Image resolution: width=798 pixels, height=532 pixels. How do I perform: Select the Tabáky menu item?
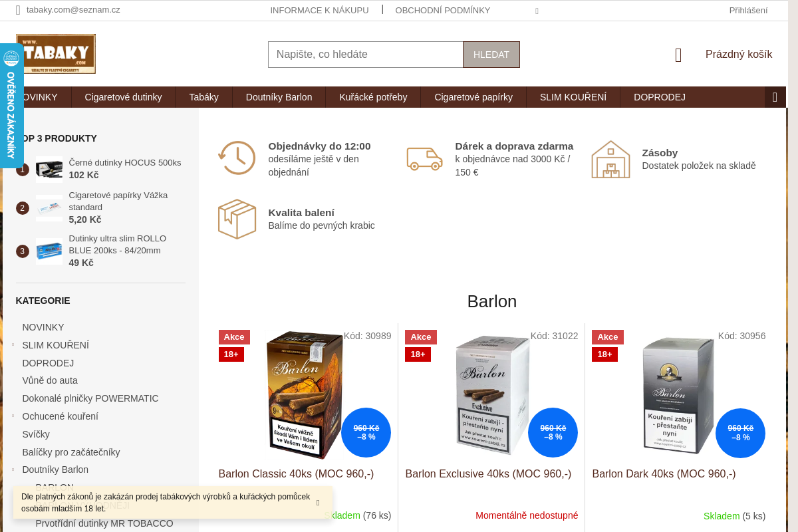pos(203,97)
